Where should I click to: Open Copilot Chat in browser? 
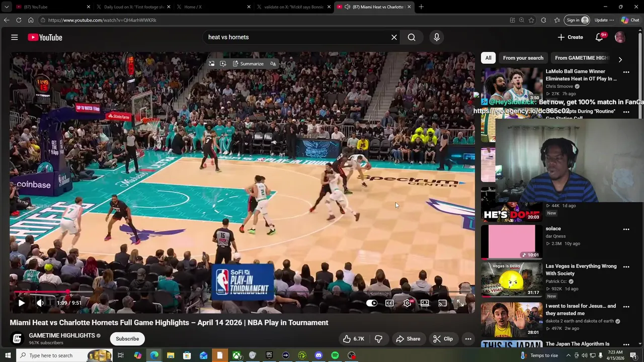coord(630,20)
